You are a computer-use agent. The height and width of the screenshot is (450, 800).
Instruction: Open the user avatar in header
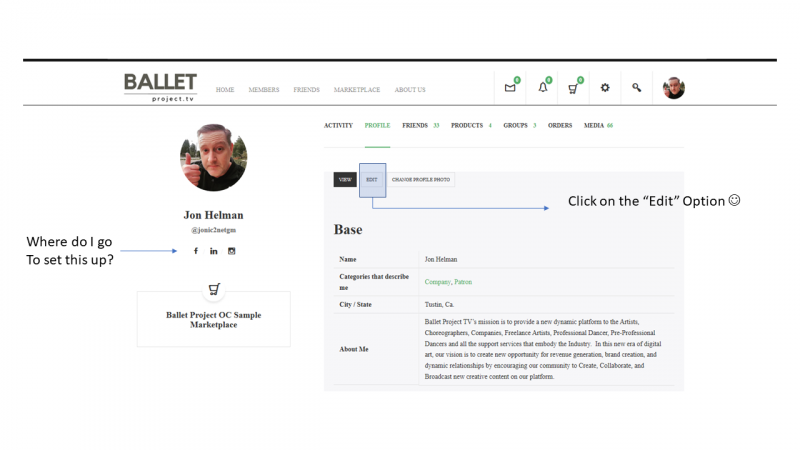click(x=673, y=88)
